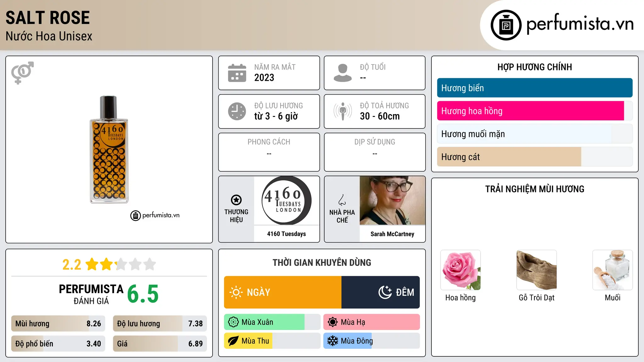This screenshot has height=362, width=644.
Task: Click the sillage icon beside Độ toả hương
Action: [x=343, y=111]
